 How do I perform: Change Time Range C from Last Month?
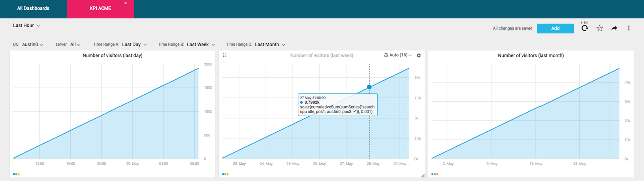pyautogui.click(x=270, y=45)
